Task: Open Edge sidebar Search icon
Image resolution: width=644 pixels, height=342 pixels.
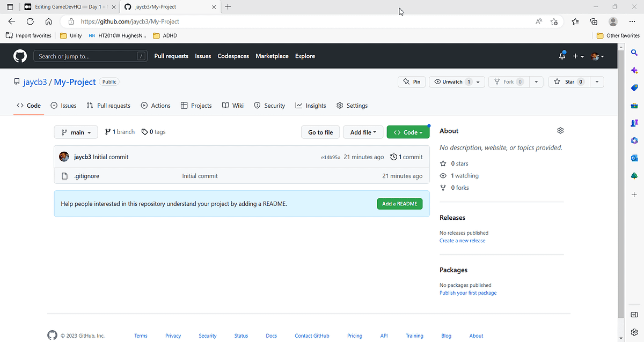Action: click(x=634, y=53)
